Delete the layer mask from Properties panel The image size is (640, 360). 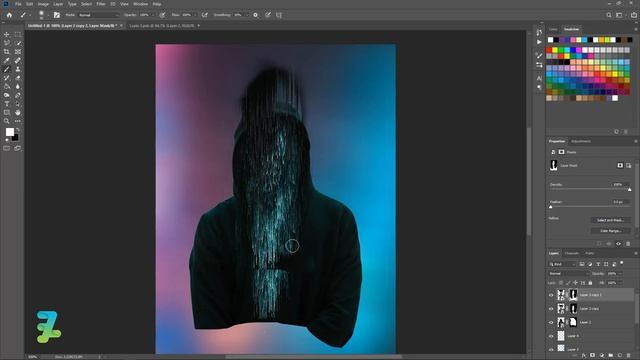tap(628, 244)
